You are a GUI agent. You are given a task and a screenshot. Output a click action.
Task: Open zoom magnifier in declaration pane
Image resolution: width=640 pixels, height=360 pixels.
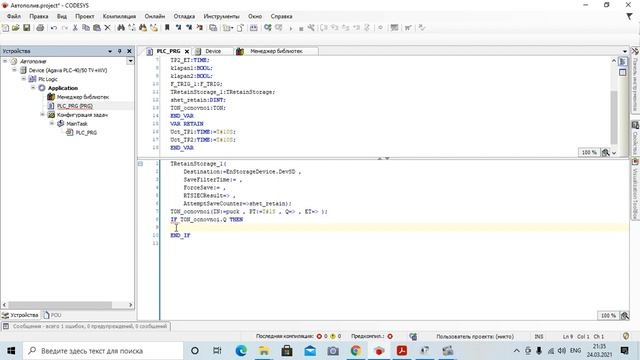(605, 152)
